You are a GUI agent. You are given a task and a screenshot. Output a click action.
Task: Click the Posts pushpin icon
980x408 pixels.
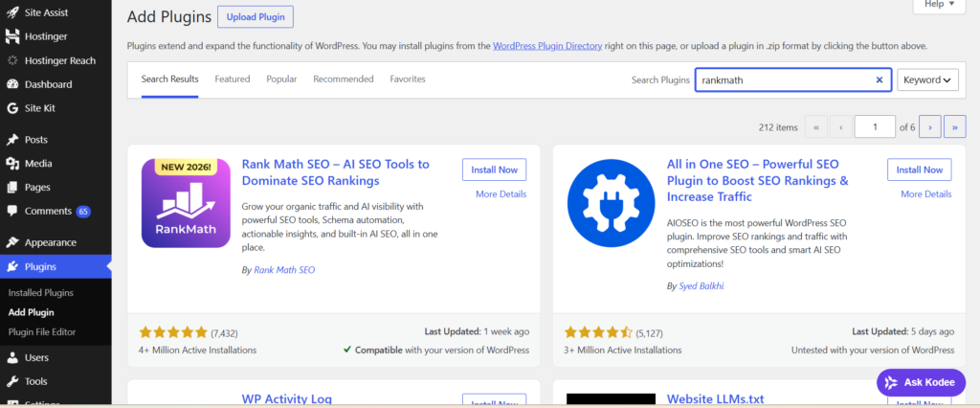tap(11, 140)
